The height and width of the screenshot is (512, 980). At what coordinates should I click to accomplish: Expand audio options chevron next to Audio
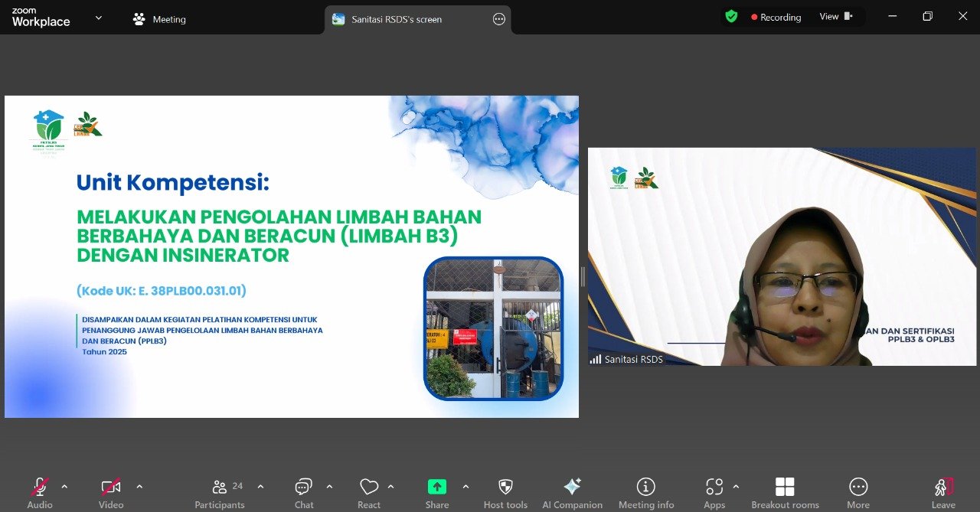64,487
